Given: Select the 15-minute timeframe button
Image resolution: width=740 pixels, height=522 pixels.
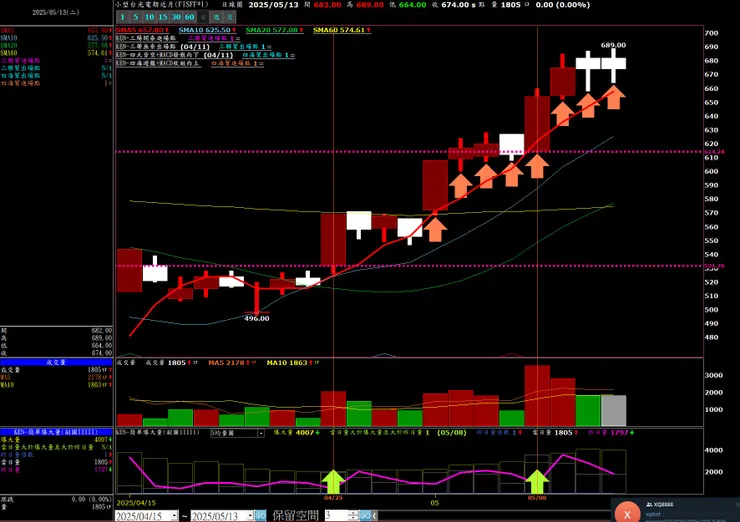Looking at the screenshot, I should pyautogui.click(x=163, y=17).
